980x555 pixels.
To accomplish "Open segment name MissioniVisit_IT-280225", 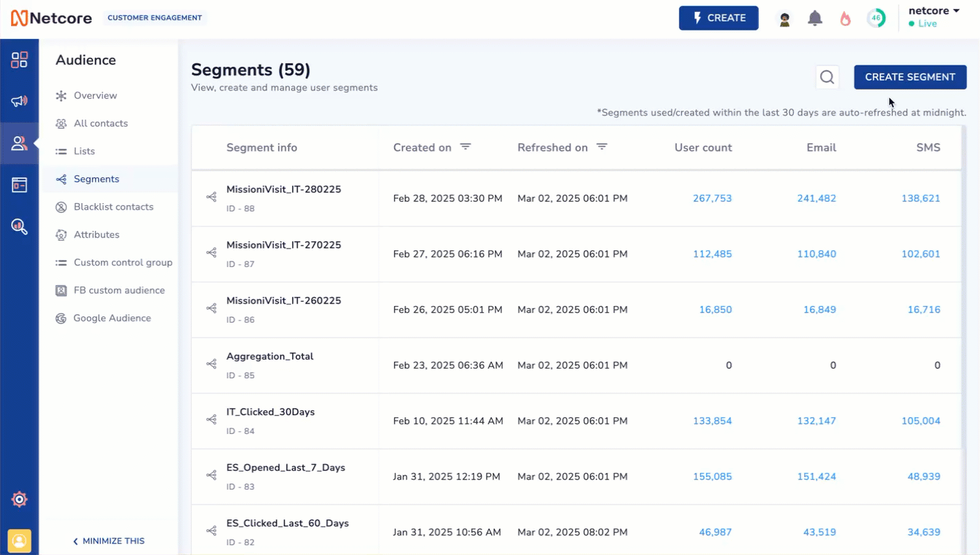I will (x=284, y=189).
